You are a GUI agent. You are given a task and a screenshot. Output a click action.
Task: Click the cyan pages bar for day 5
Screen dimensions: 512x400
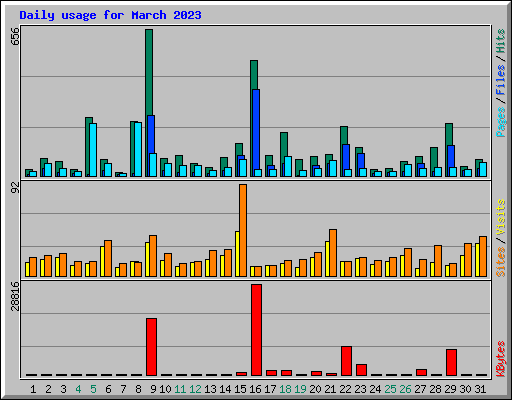(x=93, y=150)
